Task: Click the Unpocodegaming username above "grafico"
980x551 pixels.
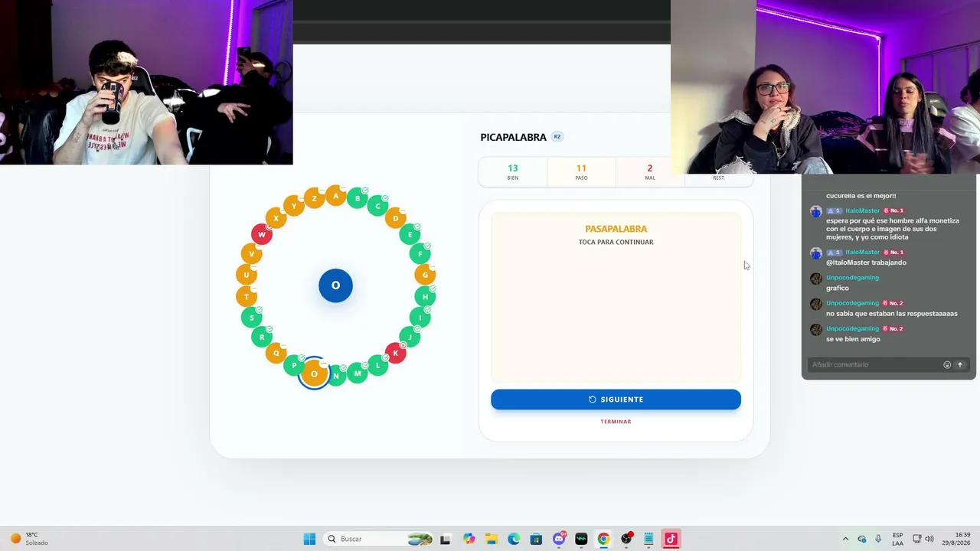Action: 852,278
